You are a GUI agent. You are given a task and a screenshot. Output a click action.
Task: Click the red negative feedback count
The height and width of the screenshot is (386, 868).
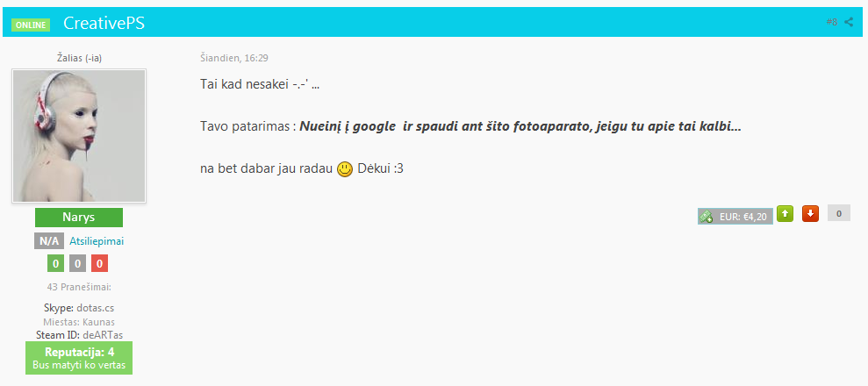pos(100,264)
